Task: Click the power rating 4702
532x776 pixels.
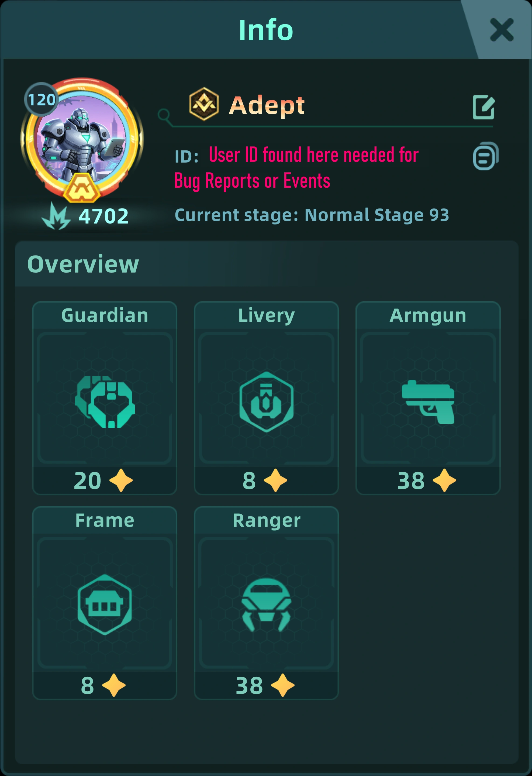Action: coord(103,216)
